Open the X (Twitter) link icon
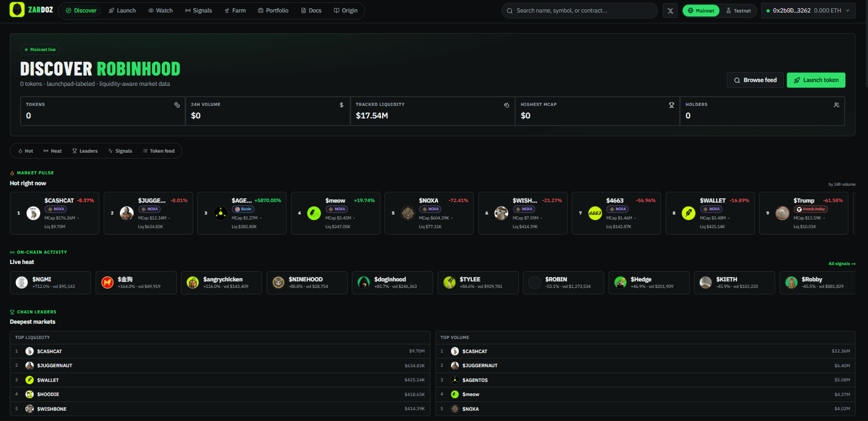Screen dimensions: 868x421 (670, 10)
